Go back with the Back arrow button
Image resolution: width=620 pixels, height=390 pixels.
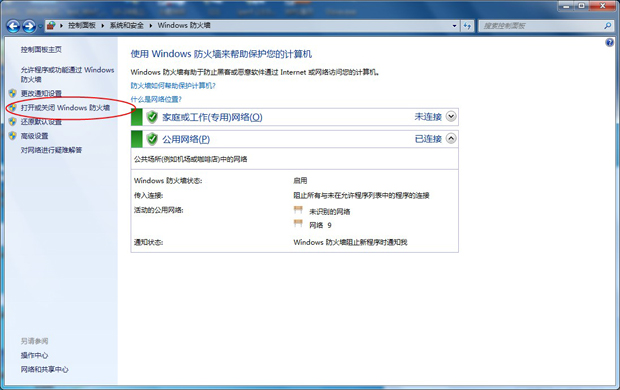pos(13,26)
